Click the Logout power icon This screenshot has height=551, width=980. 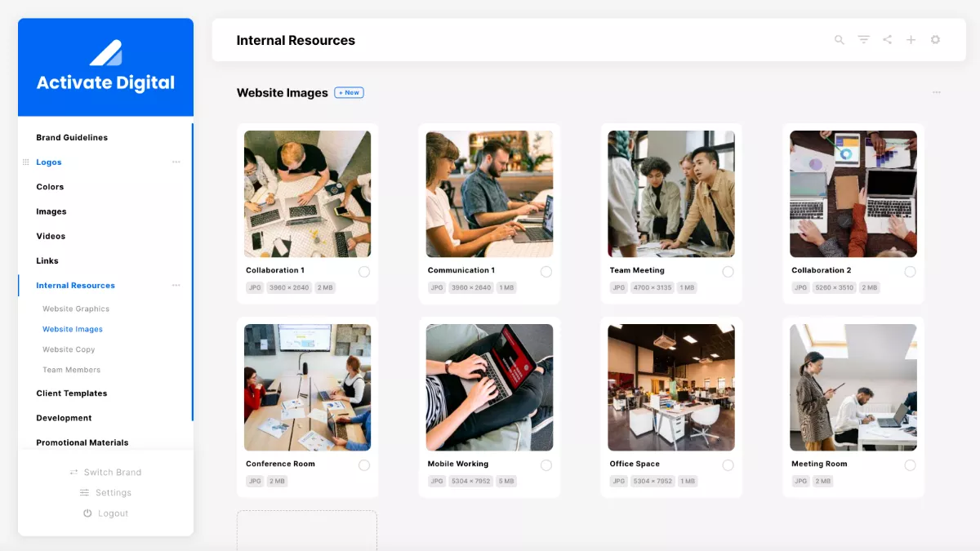pos(87,513)
